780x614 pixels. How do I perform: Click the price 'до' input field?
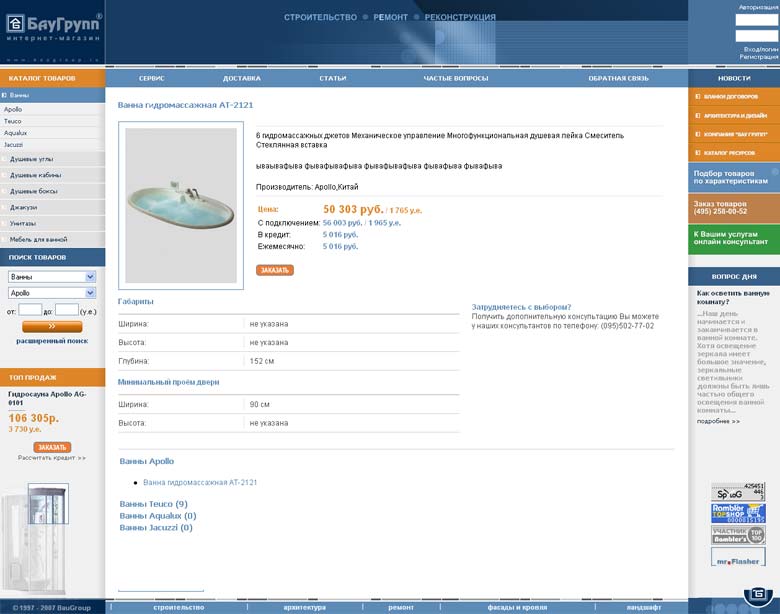(x=67, y=310)
